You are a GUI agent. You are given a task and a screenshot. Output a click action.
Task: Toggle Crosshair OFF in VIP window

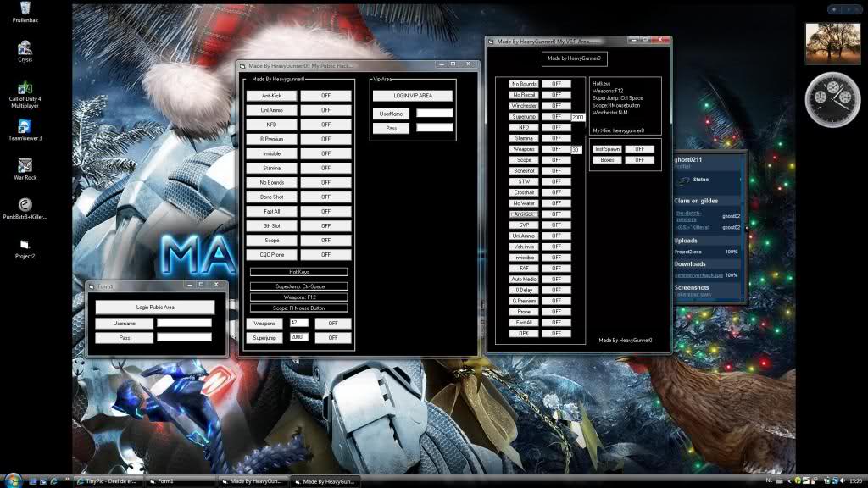[556, 192]
